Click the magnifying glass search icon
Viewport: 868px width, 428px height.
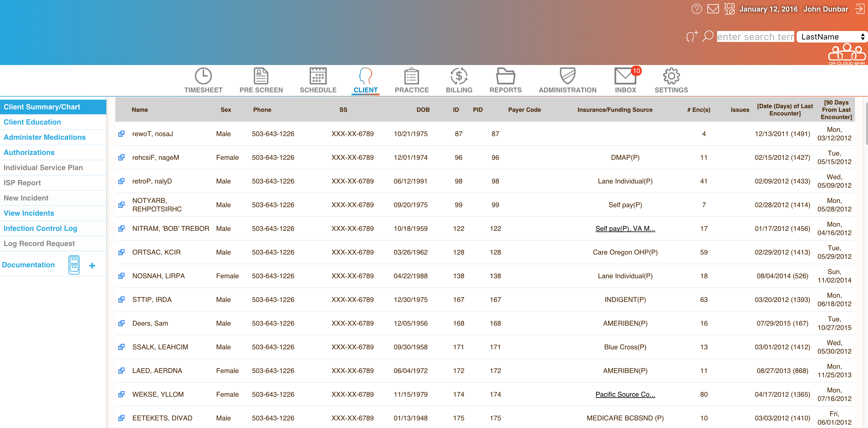click(x=707, y=36)
